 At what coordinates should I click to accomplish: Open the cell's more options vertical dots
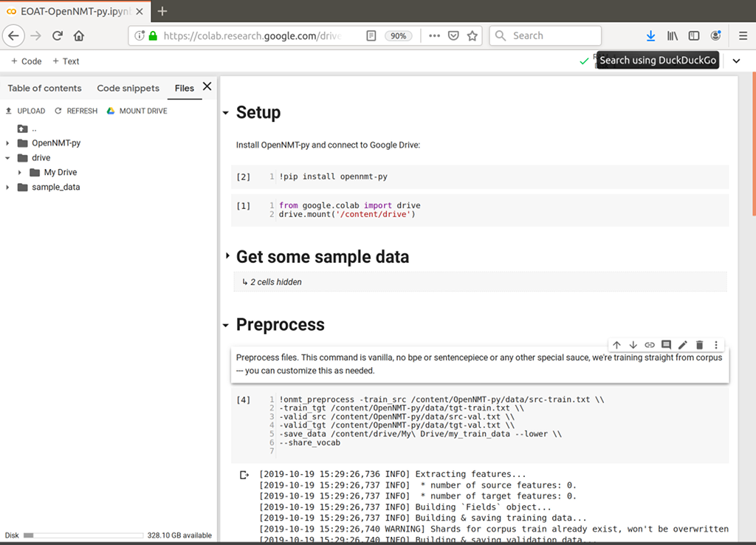point(716,345)
